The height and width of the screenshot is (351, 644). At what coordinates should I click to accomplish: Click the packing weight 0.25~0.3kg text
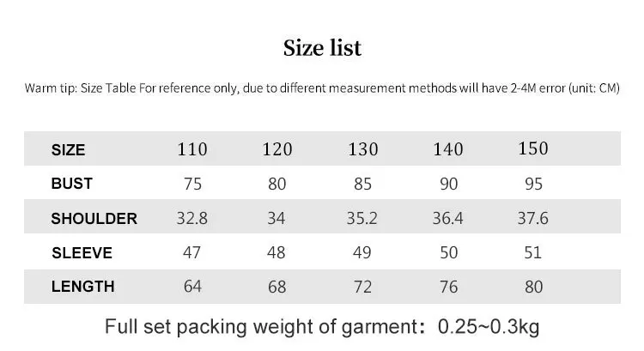(489, 327)
